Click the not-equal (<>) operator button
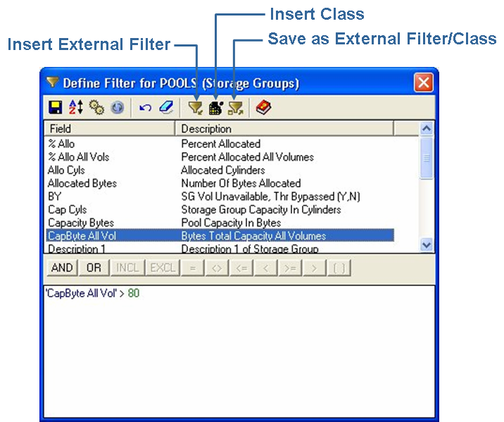 point(218,268)
